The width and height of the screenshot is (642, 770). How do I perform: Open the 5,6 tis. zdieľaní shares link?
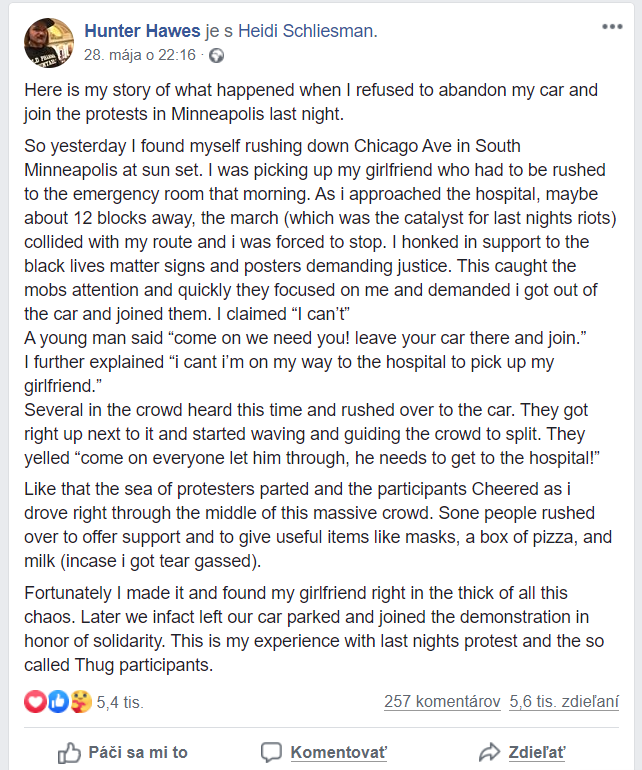click(564, 701)
